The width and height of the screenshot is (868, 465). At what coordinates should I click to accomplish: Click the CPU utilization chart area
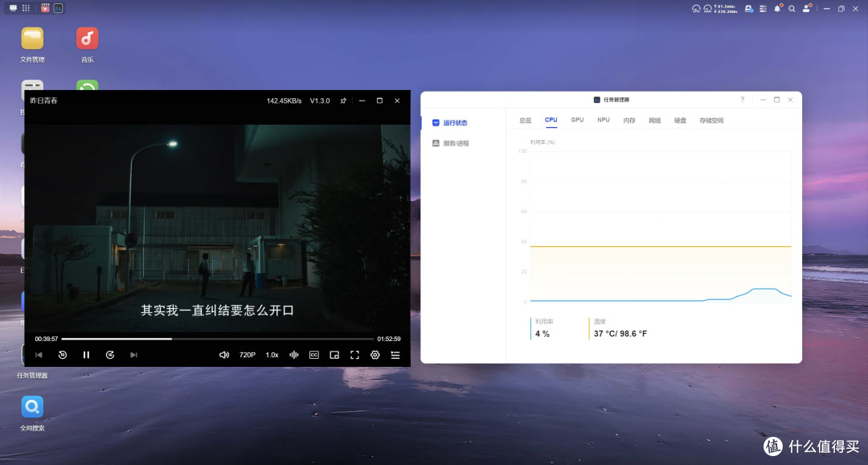pyautogui.click(x=661, y=226)
